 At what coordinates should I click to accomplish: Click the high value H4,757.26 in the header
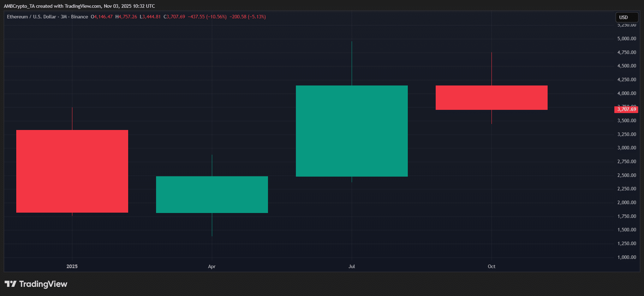(126, 17)
